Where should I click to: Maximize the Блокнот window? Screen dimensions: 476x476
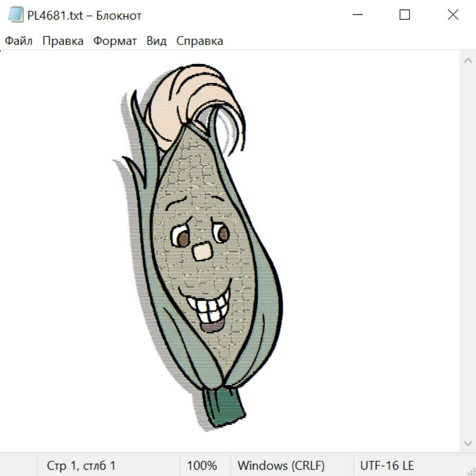point(405,15)
